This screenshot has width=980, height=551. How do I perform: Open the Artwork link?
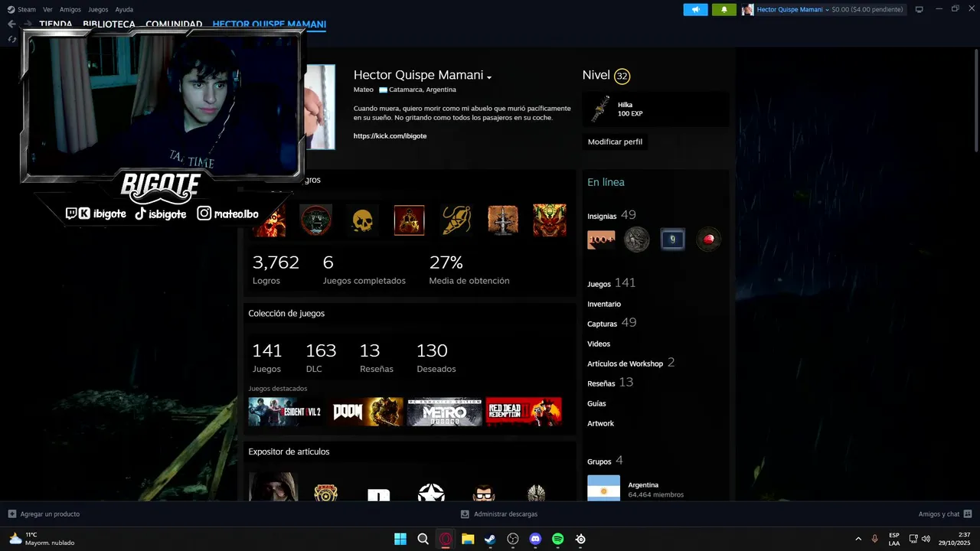[x=600, y=423]
